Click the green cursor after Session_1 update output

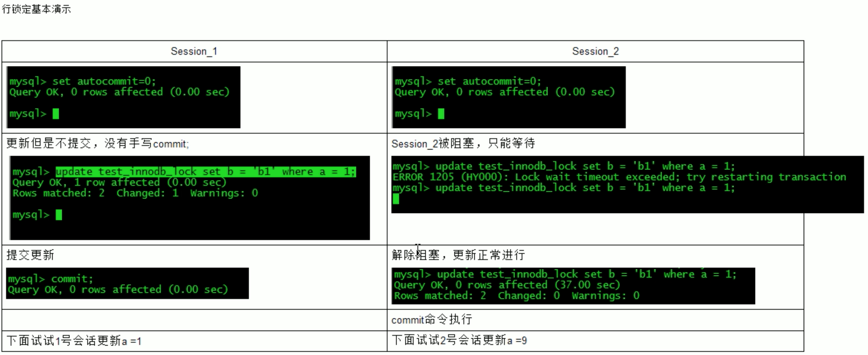click(x=59, y=215)
